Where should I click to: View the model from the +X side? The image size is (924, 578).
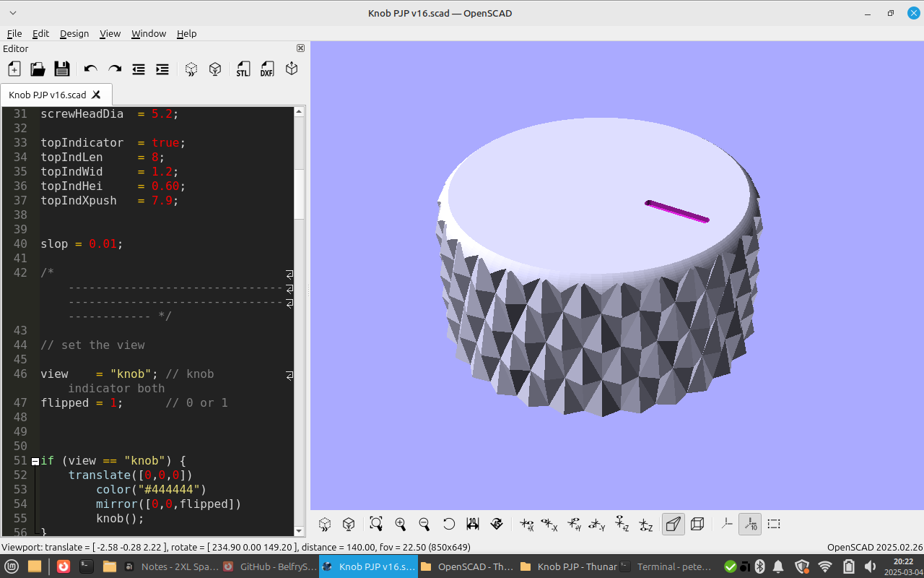[x=526, y=524]
